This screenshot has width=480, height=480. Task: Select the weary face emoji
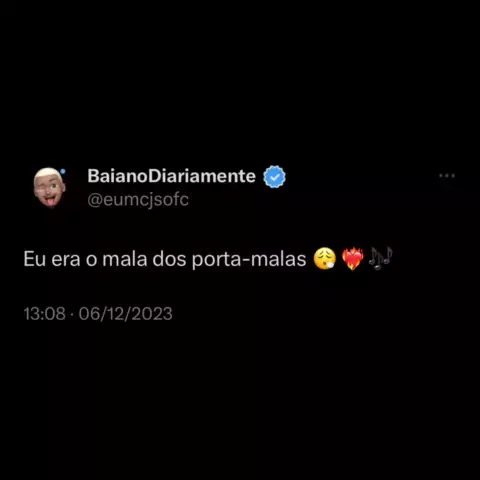click(x=325, y=258)
